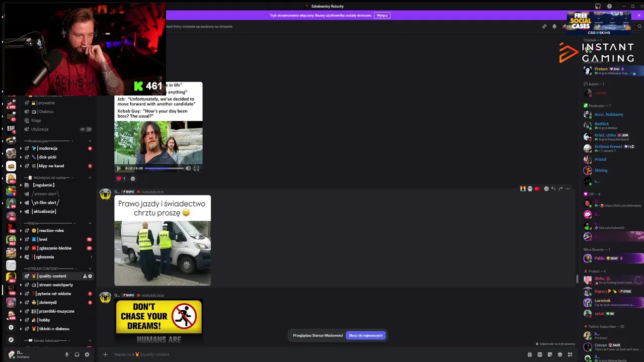644x362 pixels.
Task: Disable streamer mode with 'Wyłącz' button
Action: coord(382,16)
